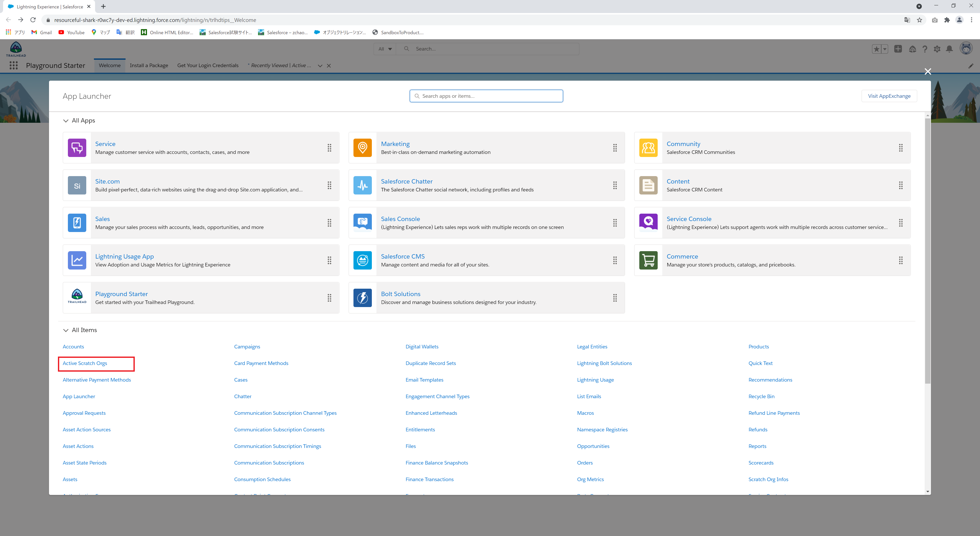Bookmark this page with the star
Viewport: 980px width, 536px height.
tap(919, 20)
